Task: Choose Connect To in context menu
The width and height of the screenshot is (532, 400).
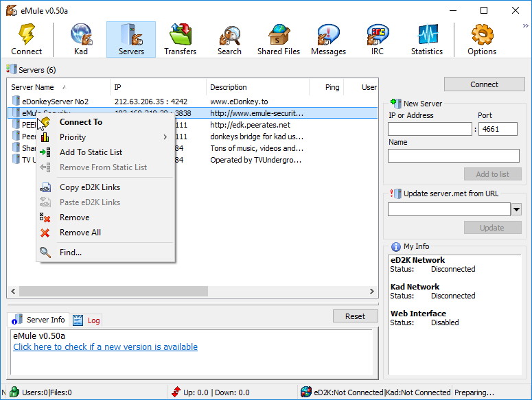Action: pyautogui.click(x=106, y=122)
